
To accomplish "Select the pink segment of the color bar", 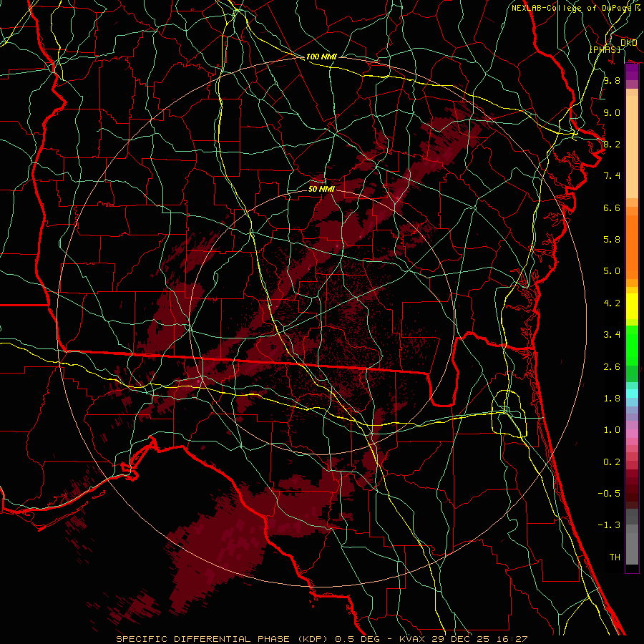I will pyautogui.click(x=632, y=434).
